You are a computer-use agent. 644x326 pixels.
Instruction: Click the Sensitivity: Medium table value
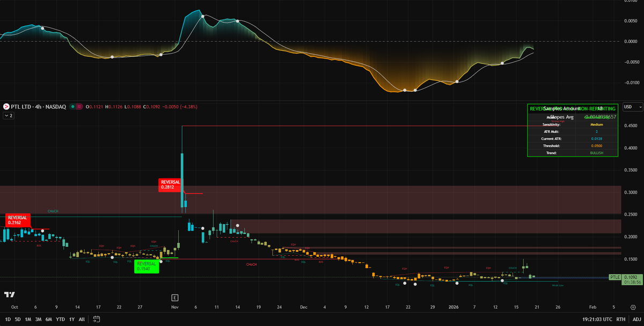coord(597,124)
